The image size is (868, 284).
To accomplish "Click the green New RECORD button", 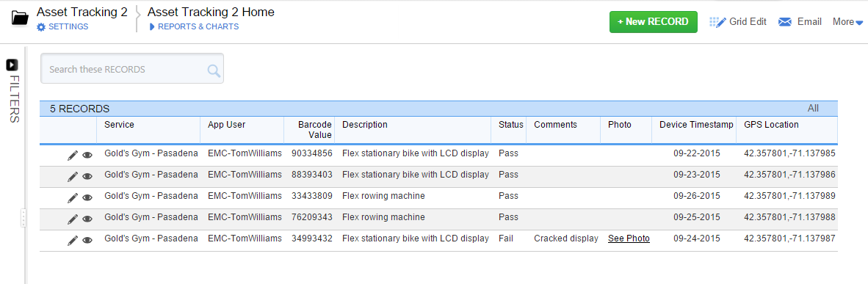I will [x=654, y=22].
